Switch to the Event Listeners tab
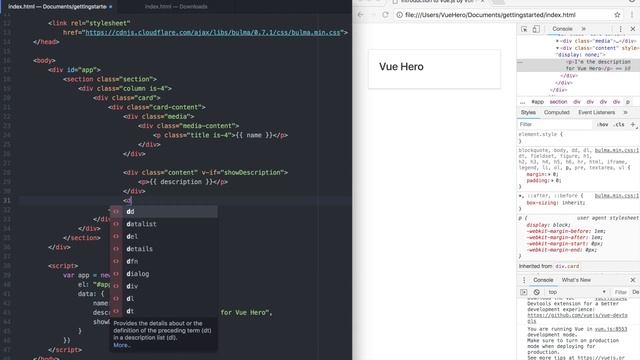The image size is (640, 360). click(596, 112)
